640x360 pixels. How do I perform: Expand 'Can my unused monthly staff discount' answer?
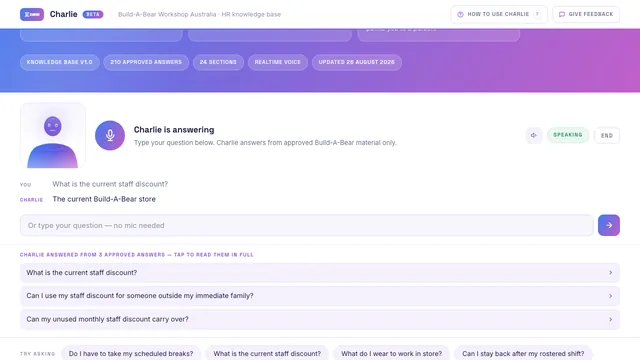pyautogui.click(x=320, y=319)
